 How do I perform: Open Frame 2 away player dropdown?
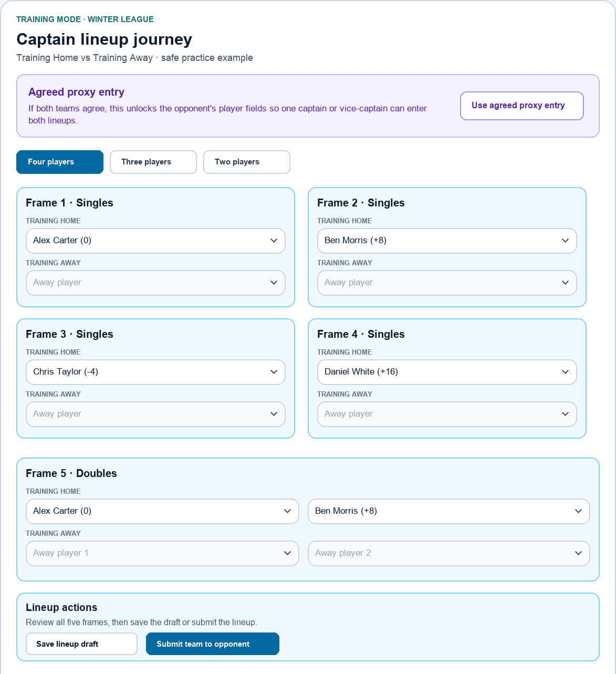tap(447, 283)
